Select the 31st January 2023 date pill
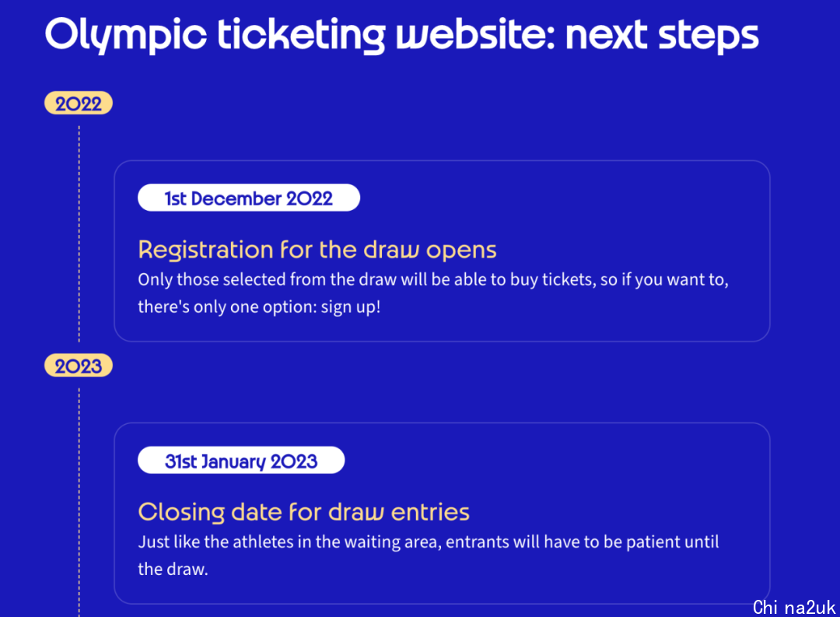 coord(241,461)
